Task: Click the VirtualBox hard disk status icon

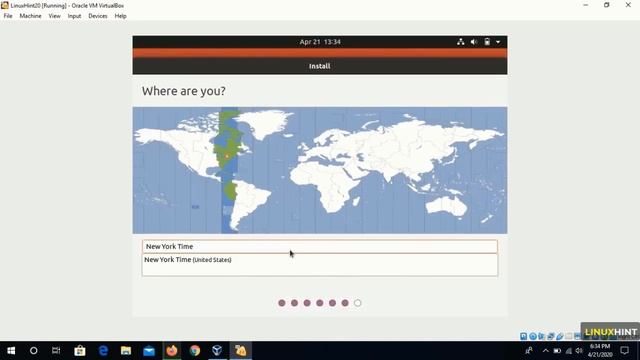Action: (524, 336)
